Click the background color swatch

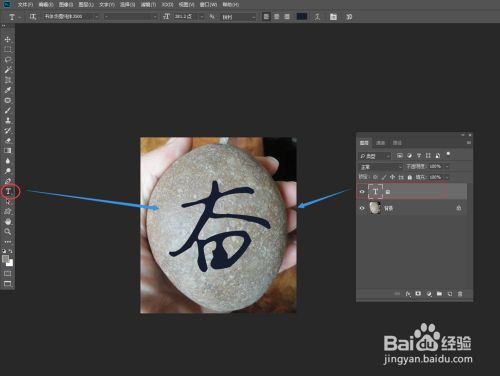point(10,263)
